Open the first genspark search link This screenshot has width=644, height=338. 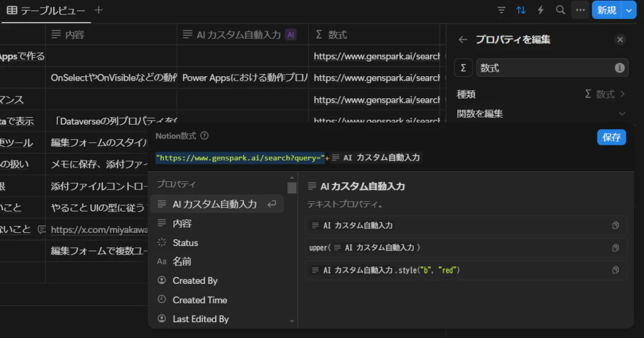click(x=377, y=57)
